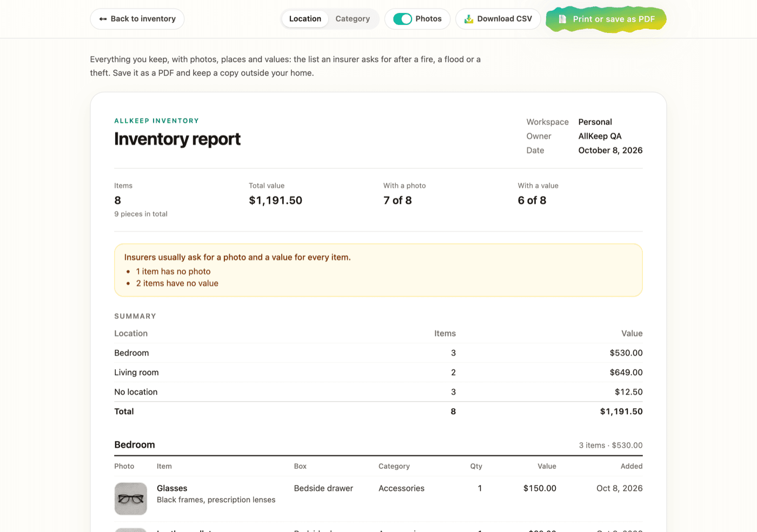Viewport: 757px width, 532px height.
Task: Click the Qty column header
Action: click(x=476, y=466)
